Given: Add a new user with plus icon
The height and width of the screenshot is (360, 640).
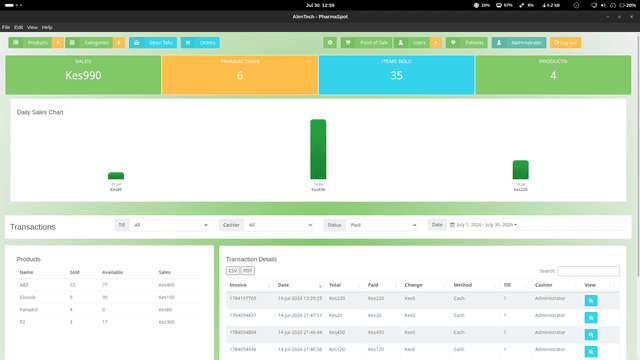Looking at the screenshot, I should pyautogui.click(x=436, y=42).
